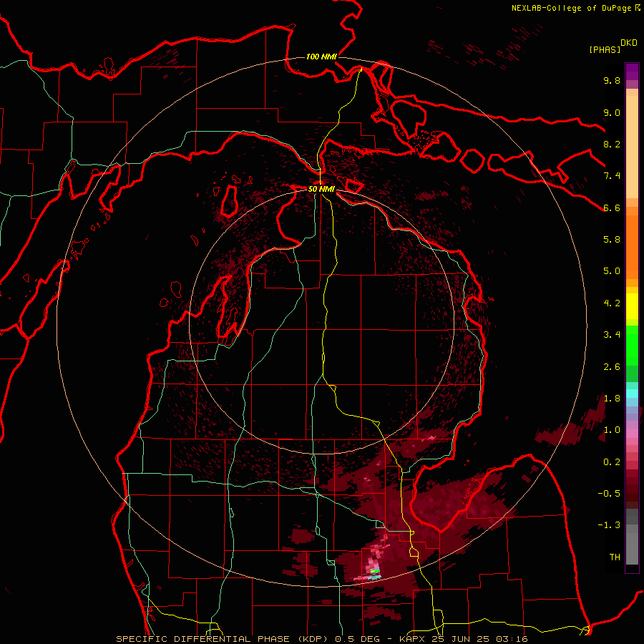Image resolution: width=644 pixels, height=644 pixels.
Task: Click the 100 NMI range ring label
Action: [x=321, y=57]
